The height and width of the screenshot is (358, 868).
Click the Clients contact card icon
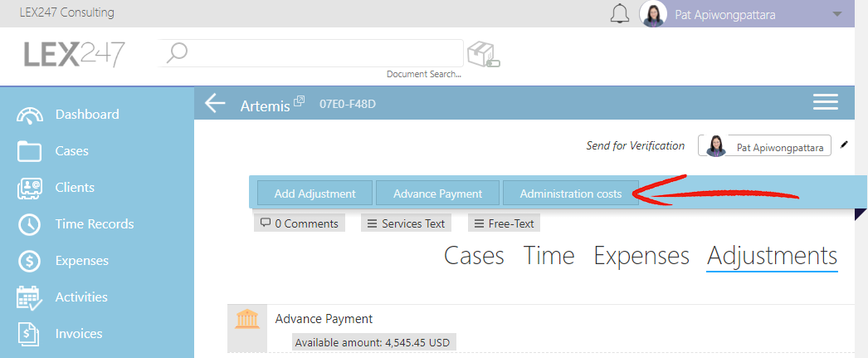(x=29, y=188)
